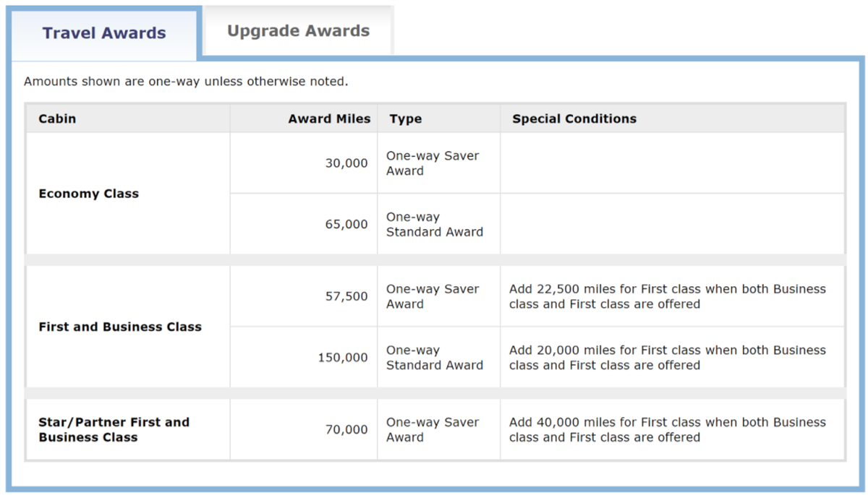Click One-way Saver Award in 30,000 row
This screenshot has width=868, height=495.
coord(433,163)
